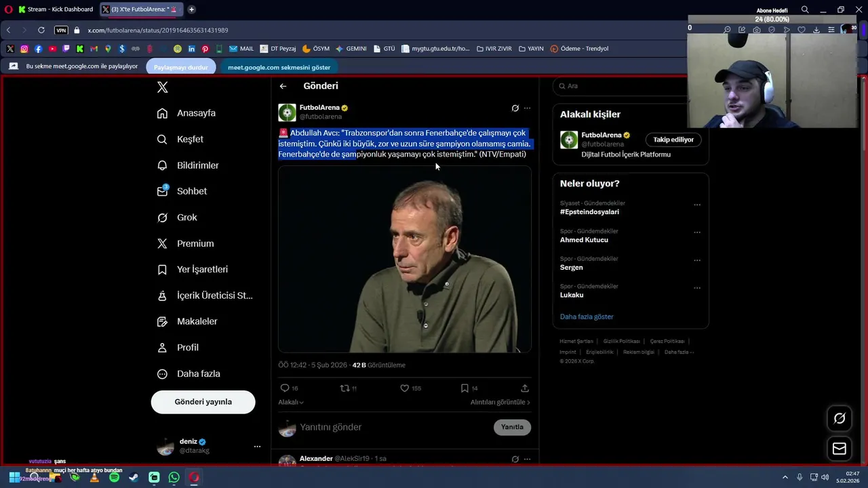Open Steam from the taskbar
This screenshot has height=488, width=868.
(134, 477)
